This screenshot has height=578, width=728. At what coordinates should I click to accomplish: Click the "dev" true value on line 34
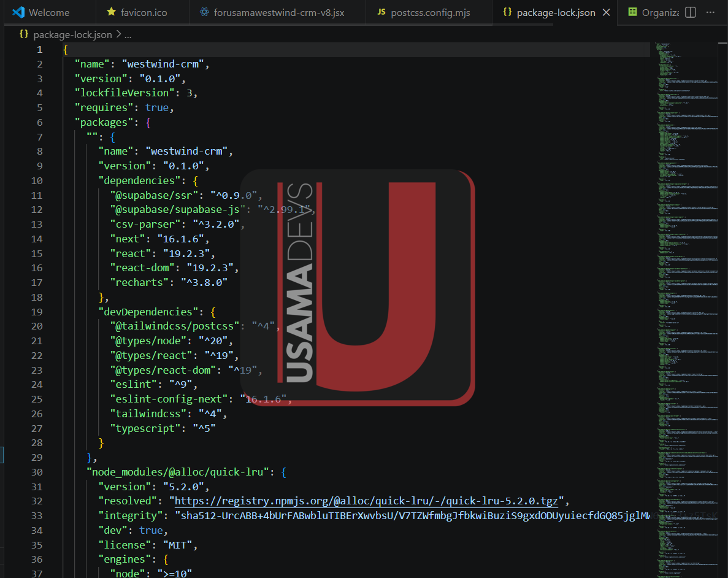tap(151, 530)
